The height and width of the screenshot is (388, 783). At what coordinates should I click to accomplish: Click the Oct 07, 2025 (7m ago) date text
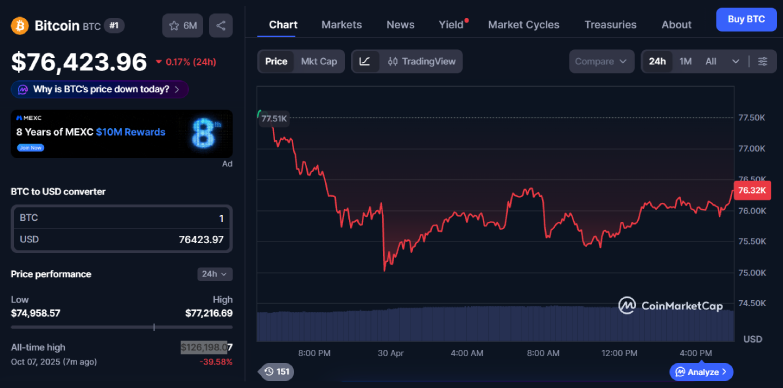[54, 362]
